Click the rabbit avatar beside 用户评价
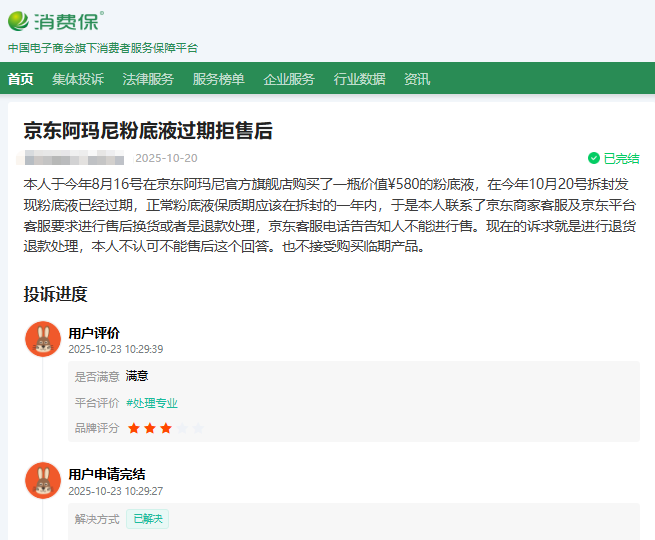Viewport: 655px width, 540px height. click(x=42, y=340)
